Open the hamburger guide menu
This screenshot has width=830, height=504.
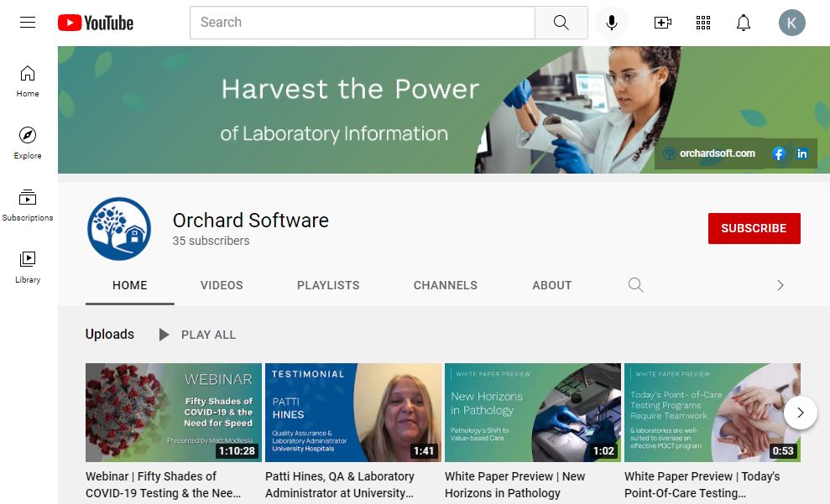tap(28, 22)
